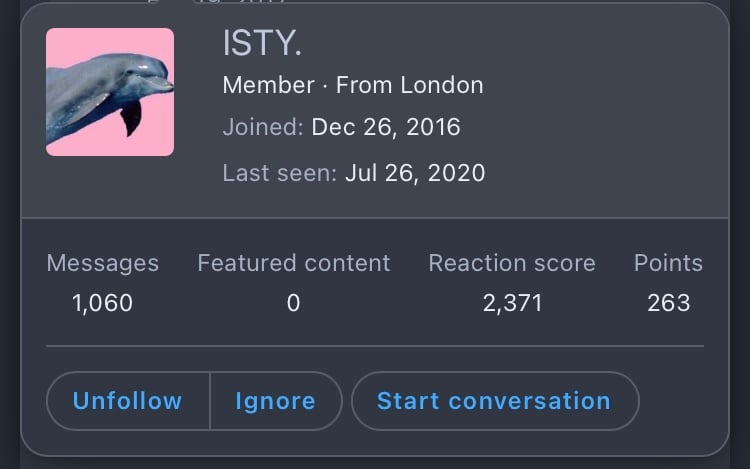Click the Unfollow button
Screen dimensions: 750x469
point(128,401)
